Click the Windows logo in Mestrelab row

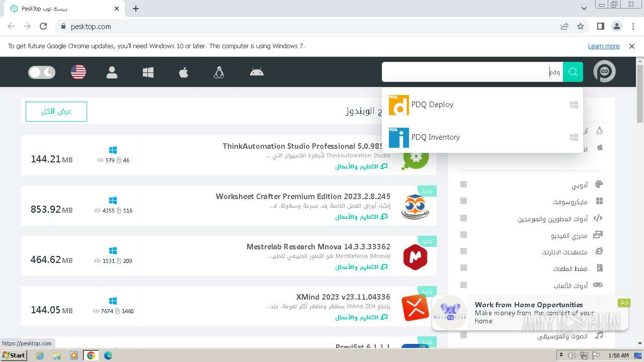pyautogui.click(x=113, y=250)
